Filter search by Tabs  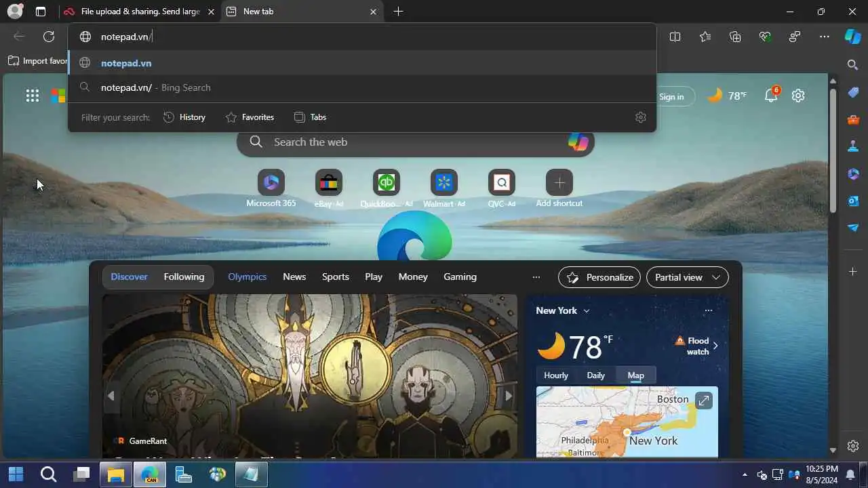310,117
